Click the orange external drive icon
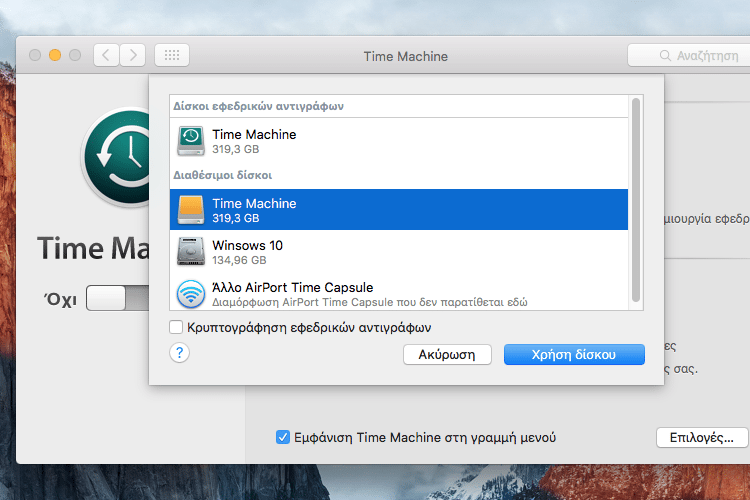750x500 pixels. pyautogui.click(x=191, y=210)
